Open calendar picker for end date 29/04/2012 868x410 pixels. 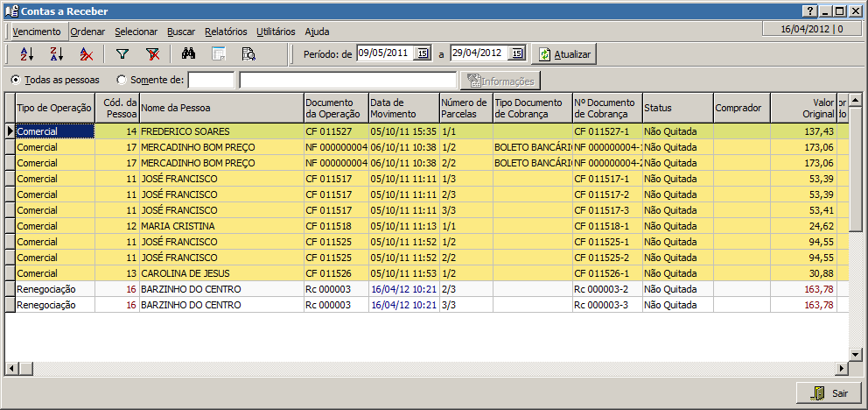pyautogui.click(x=516, y=53)
